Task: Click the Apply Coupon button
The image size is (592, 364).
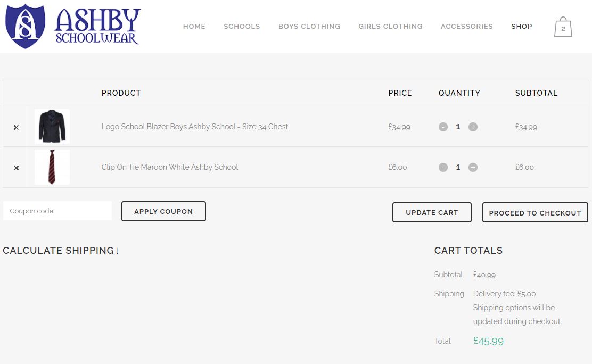Action: [x=163, y=211]
